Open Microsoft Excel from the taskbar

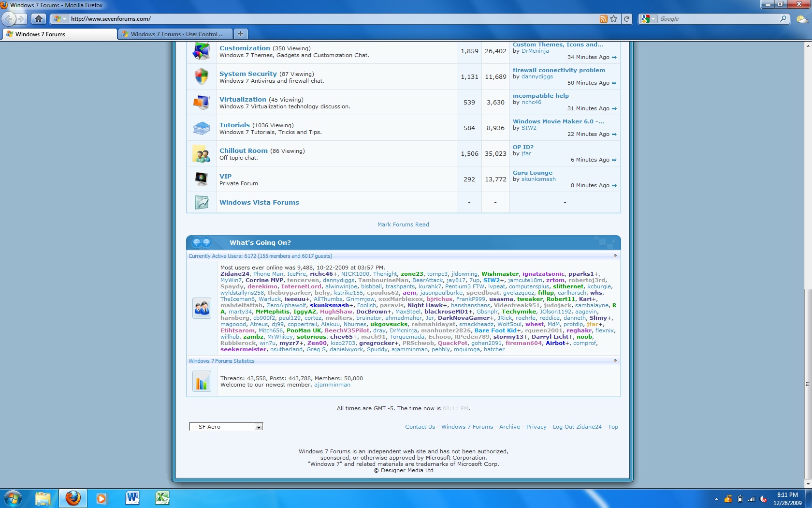coord(162,498)
